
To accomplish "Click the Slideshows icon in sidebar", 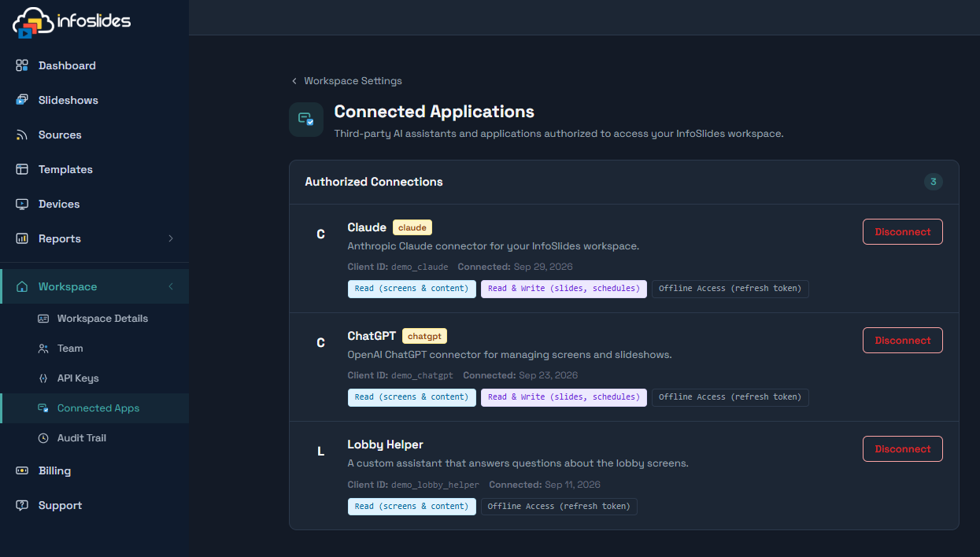I will (22, 100).
